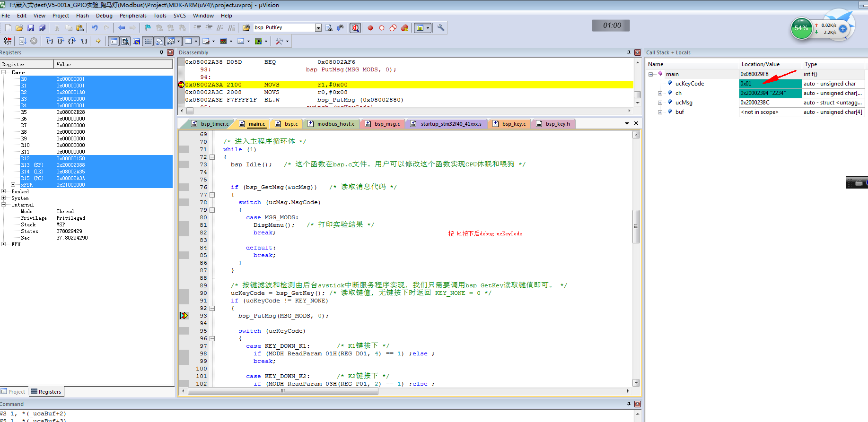The image size is (868, 422).
Task: Click the System Viewer chip icon
Action: pyautogui.click(x=258, y=41)
